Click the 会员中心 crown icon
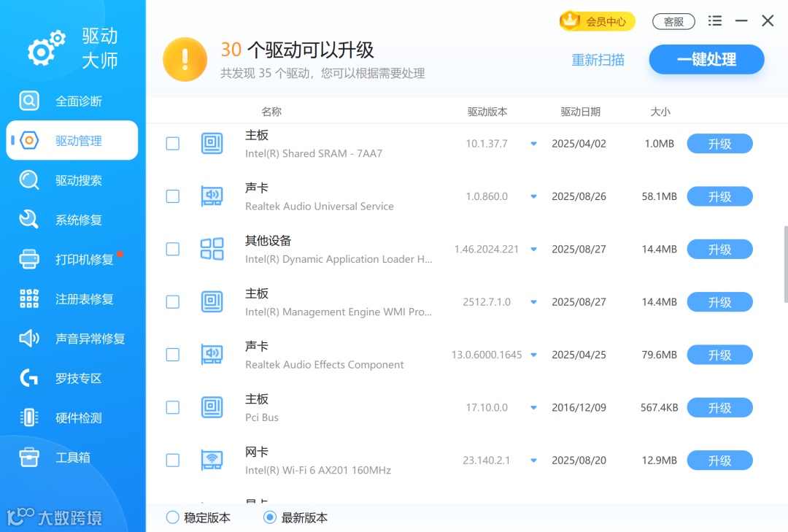788x532 pixels. (x=570, y=20)
